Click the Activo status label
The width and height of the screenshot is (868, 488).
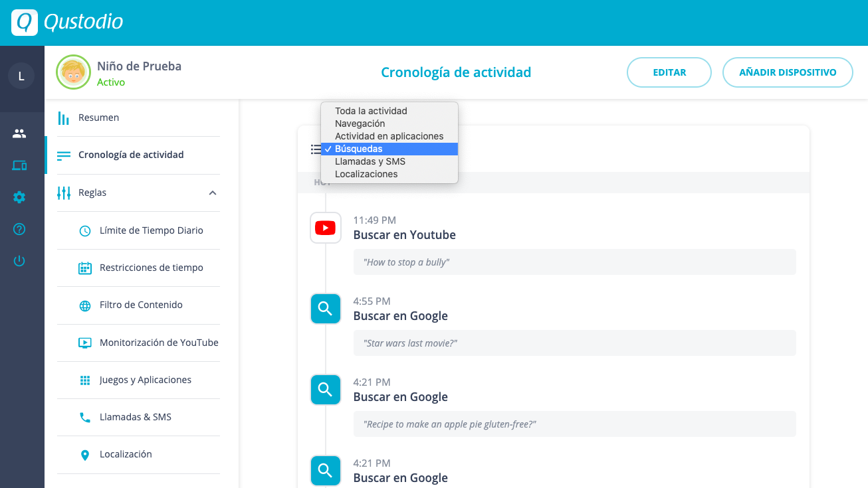(x=111, y=82)
